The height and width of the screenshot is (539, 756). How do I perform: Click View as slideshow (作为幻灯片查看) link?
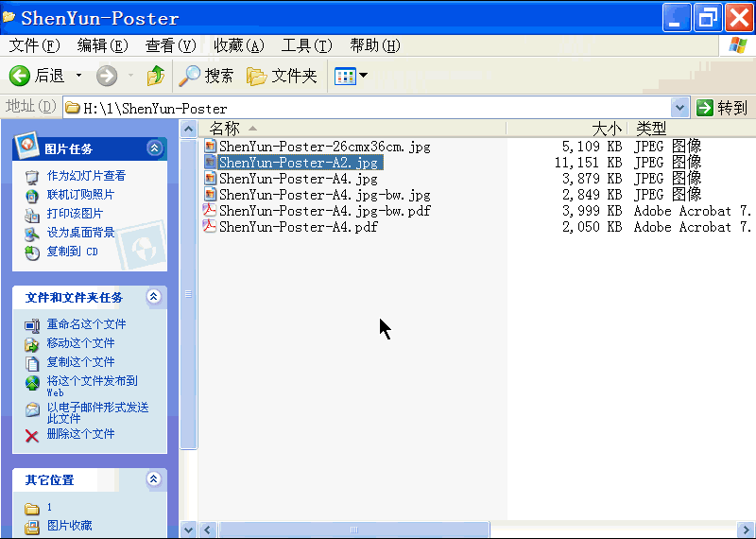coord(86,176)
